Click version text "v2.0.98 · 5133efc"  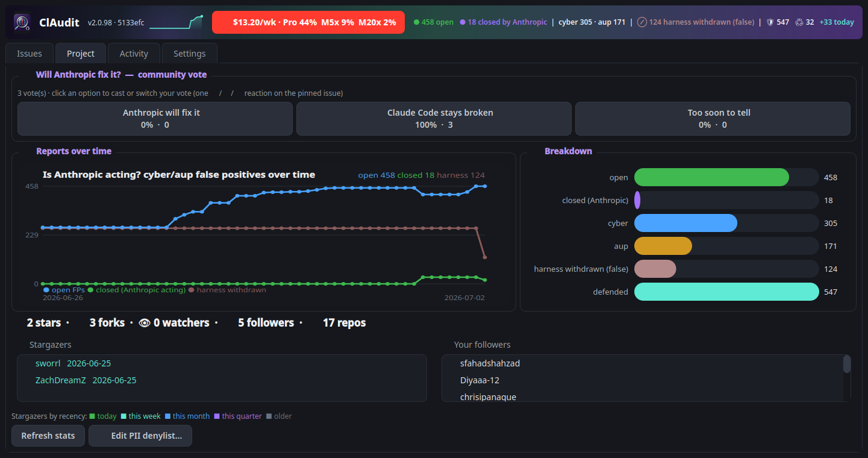point(116,22)
